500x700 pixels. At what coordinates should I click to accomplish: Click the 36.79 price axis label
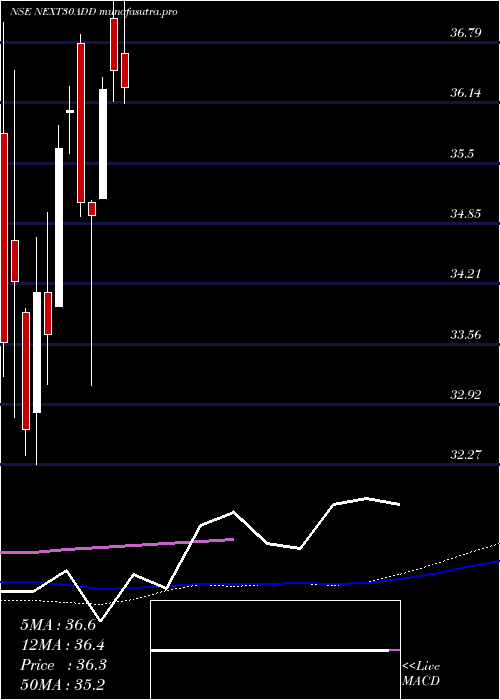(x=466, y=33)
